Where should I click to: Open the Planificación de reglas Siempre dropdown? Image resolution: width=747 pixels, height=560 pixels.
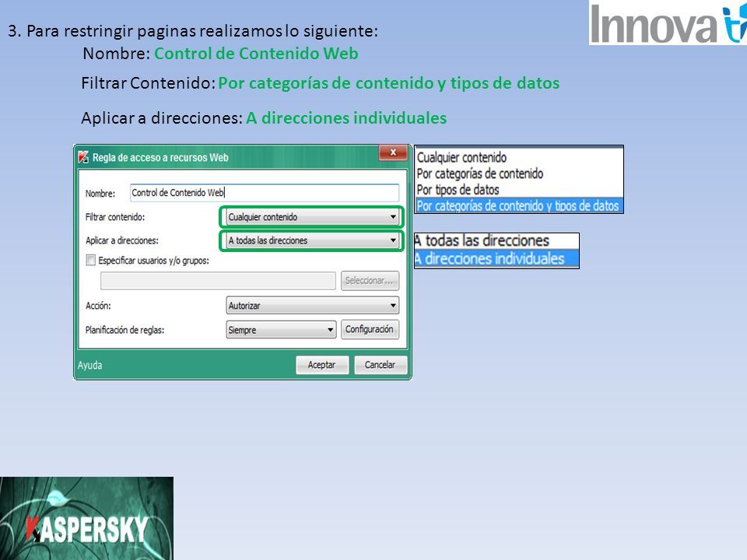point(281,330)
